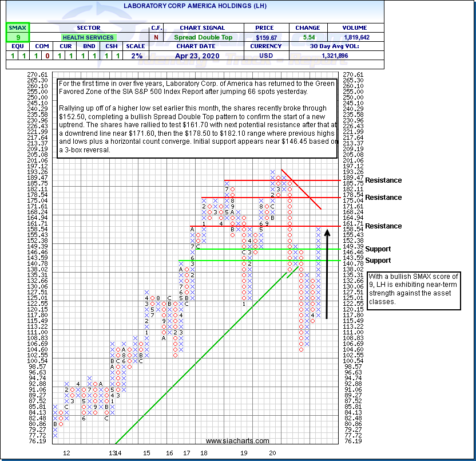Open the www.siacharts.com link

click(x=237, y=441)
